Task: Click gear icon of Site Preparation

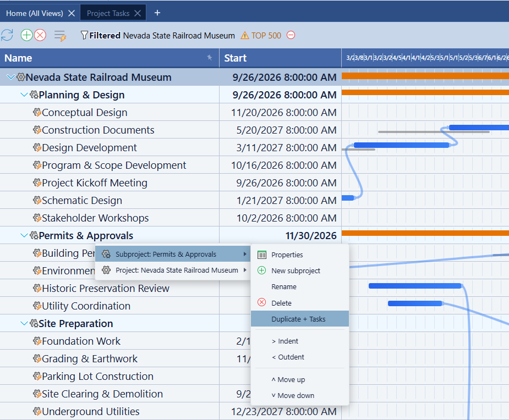Action: (34, 323)
